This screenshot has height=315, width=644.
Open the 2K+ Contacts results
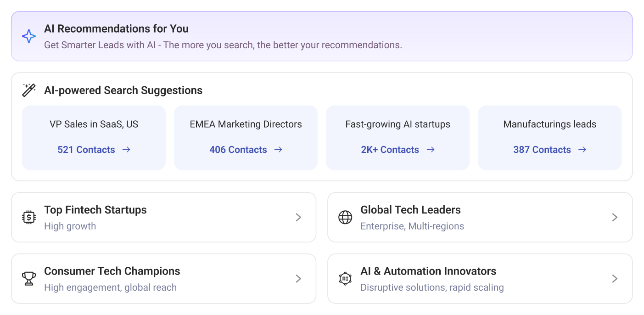(x=390, y=149)
